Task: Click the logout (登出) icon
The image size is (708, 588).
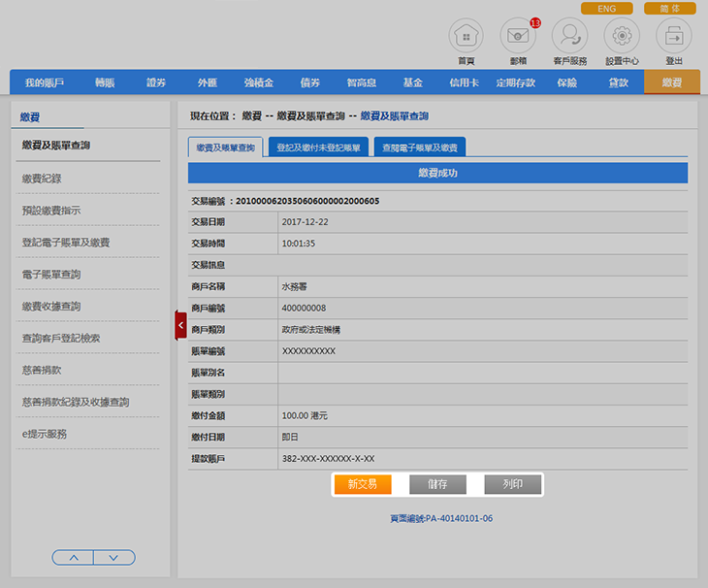Action: pyautogui.click(x=674, y=37)
